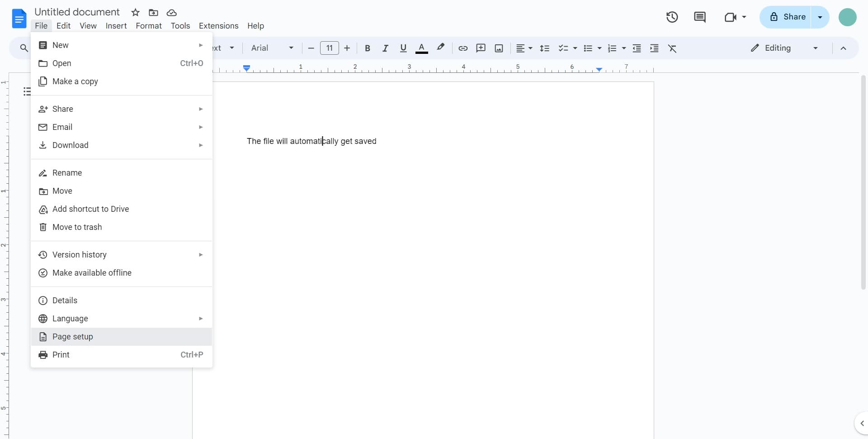
Task: Toggle bold formatting
Action: (368, 48)
